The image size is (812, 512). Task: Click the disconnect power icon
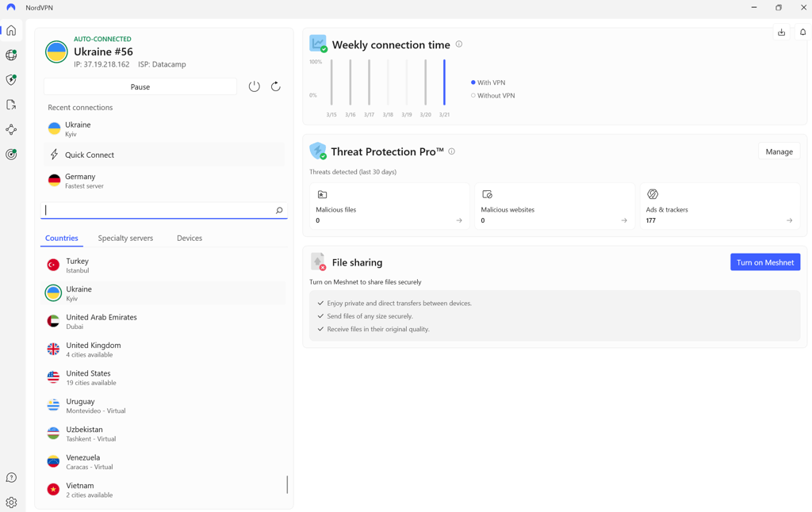click(x=254, y=86)
